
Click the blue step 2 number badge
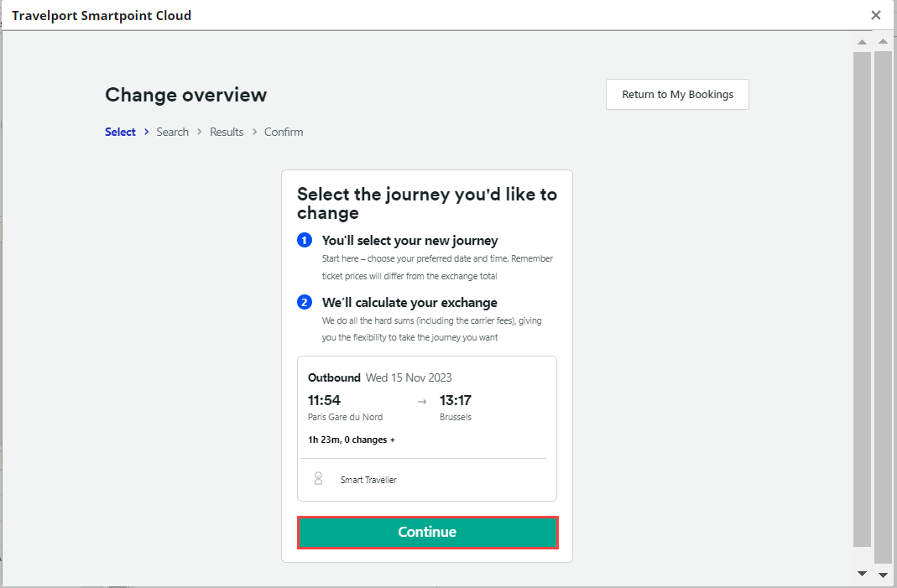(305, 302)
